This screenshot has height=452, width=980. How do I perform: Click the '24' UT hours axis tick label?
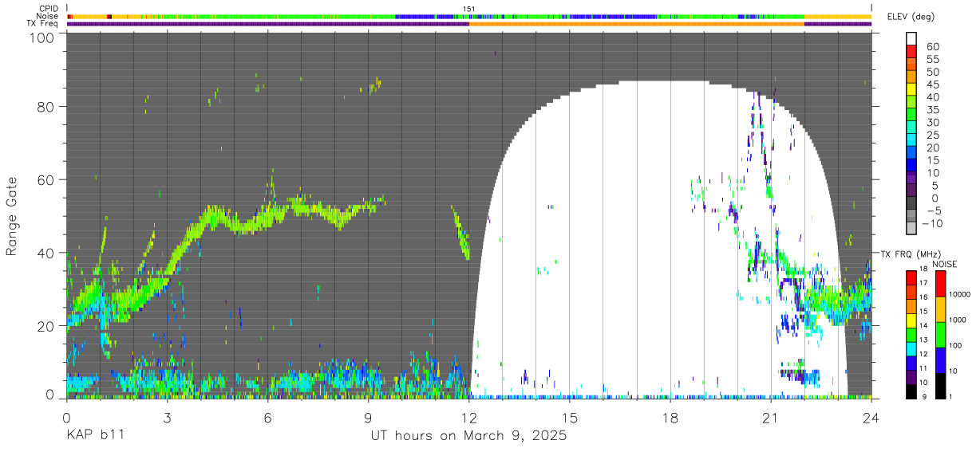coord(871,418)
